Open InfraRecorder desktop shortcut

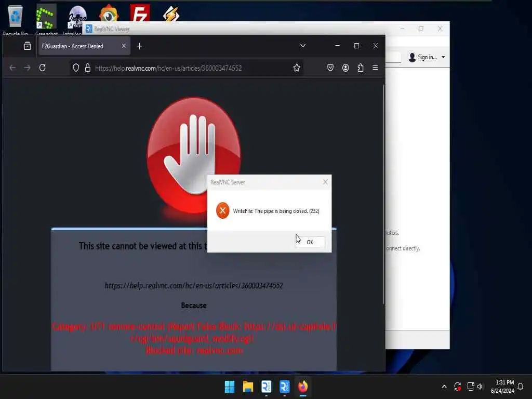77,19
